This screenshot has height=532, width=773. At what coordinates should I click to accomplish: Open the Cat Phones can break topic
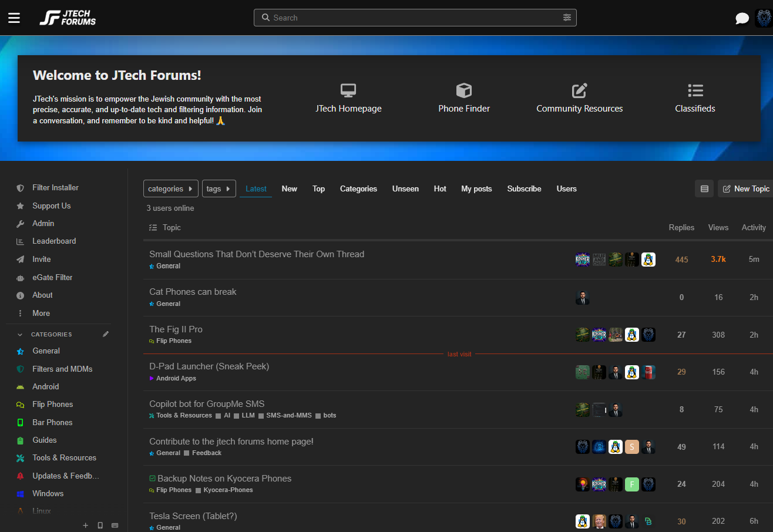[193, 292]
